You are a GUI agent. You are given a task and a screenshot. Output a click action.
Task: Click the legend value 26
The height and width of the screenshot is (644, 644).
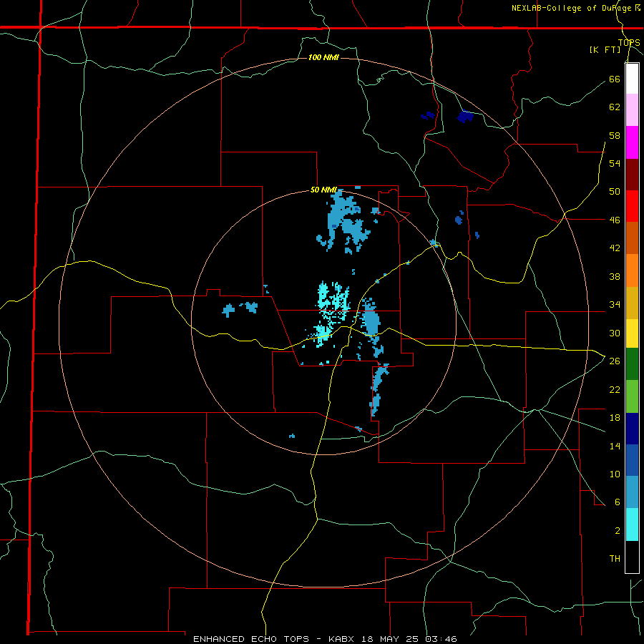[615, 361]
